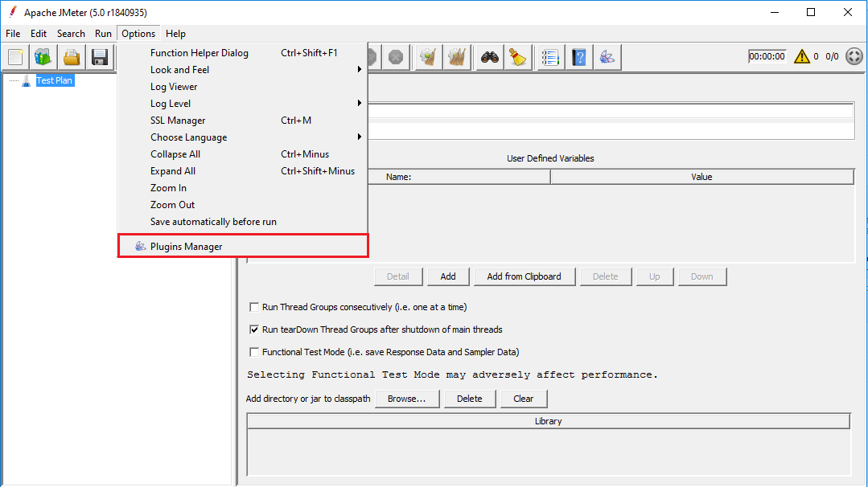The height and width of the screenshot is (487, 868).
Task: Open the Run menu
Action: pyautogui.click(x=103, y=34)
